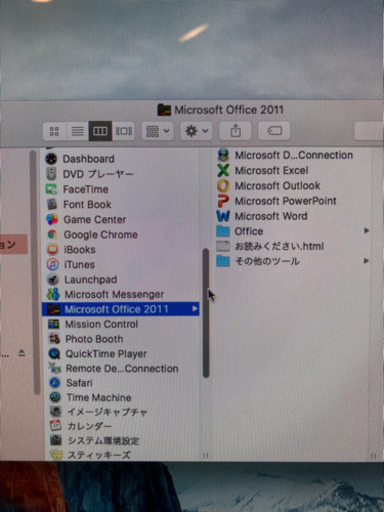This screenshot has height=512, width=384.
Task: Select column view button in toolbar
Action: click(x=100, y=131)
